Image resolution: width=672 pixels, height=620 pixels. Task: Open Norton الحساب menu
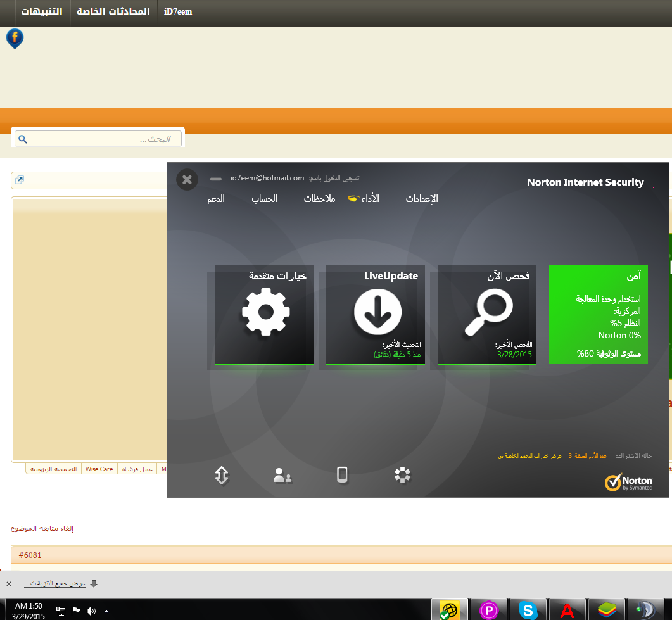coord(264,199)
